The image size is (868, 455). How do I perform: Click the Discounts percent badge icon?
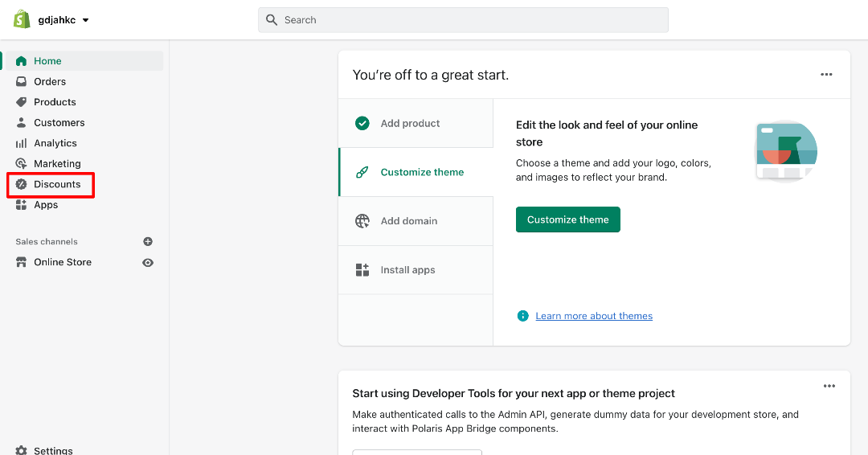click(21, 184)
